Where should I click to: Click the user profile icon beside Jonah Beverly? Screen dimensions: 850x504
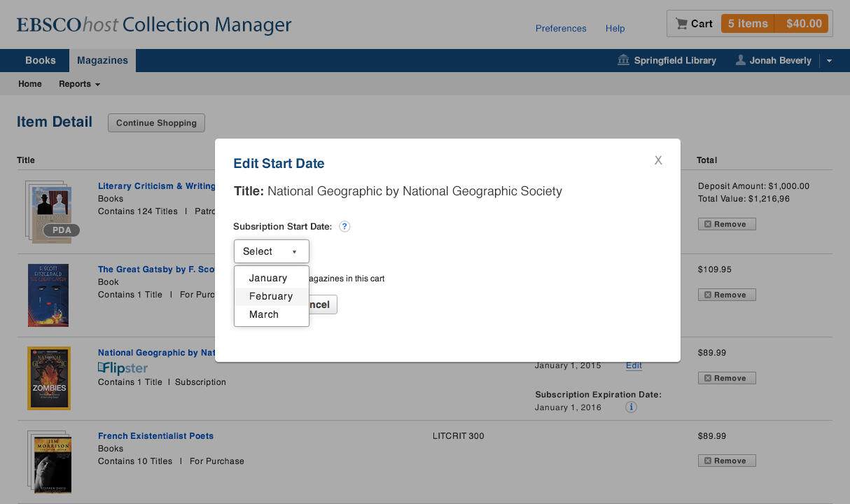click(740, 60)
